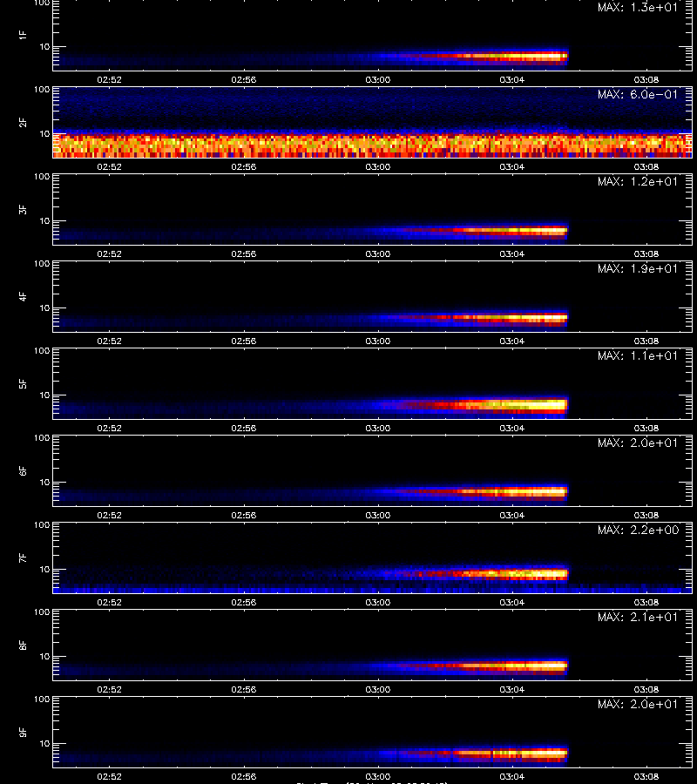Click the 9F panel axis label
This screenshot has width=697, height=784.
[23, 732]
